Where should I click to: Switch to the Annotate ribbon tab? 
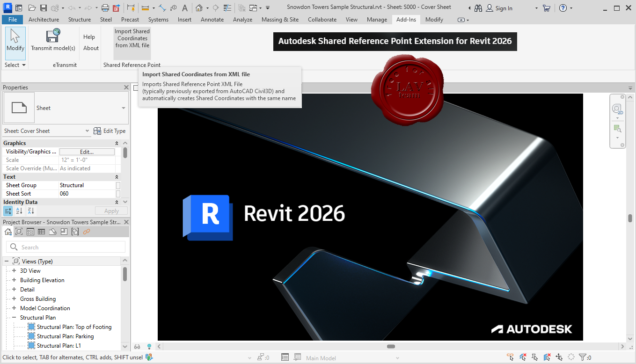212,20
